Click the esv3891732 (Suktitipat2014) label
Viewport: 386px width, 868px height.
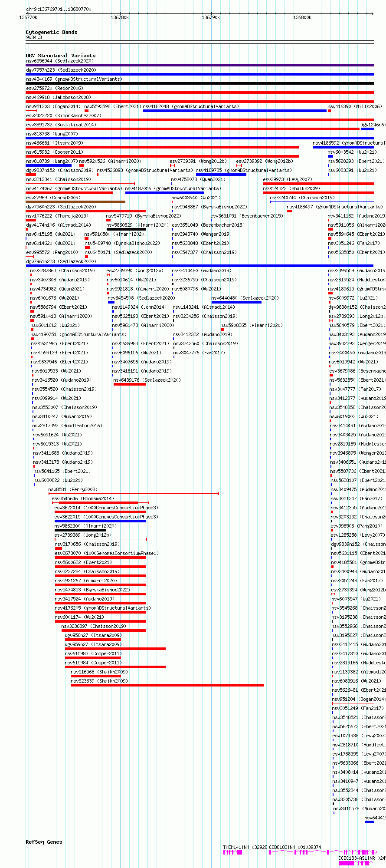coord(61,125)
